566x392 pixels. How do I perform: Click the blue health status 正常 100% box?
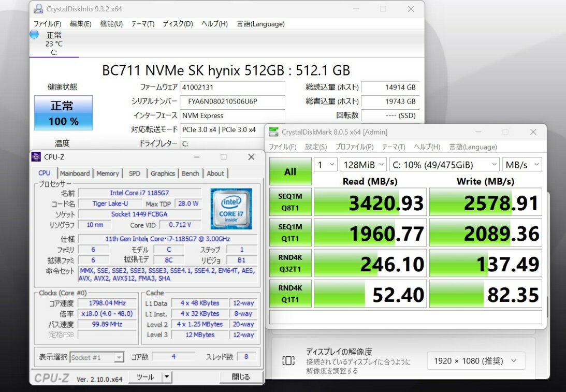pos(63,112)
